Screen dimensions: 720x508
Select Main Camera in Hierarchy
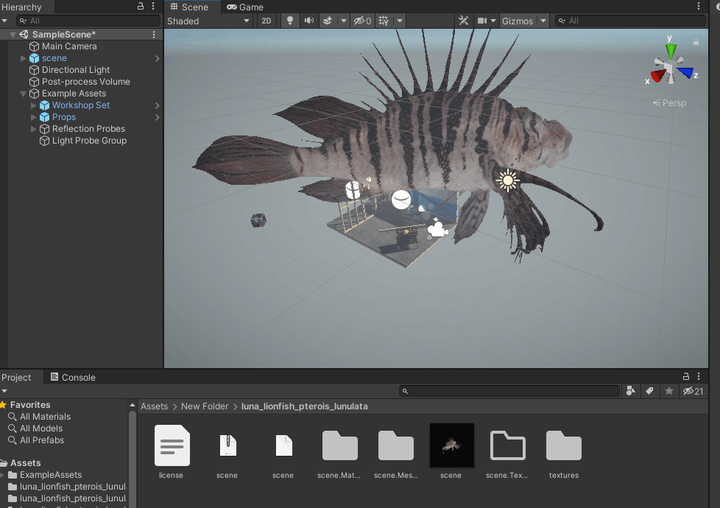[69, 46]
